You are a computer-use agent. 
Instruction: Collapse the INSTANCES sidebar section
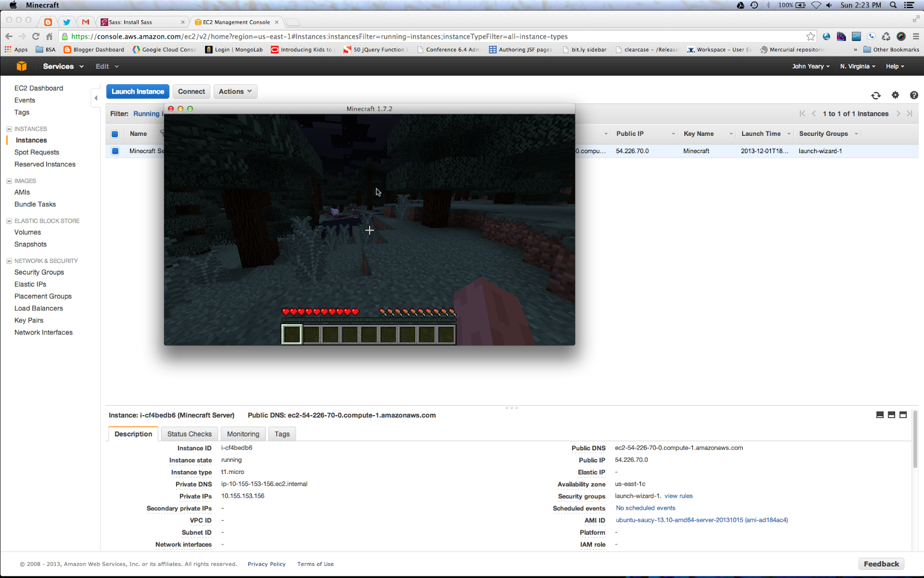[9, 129]
